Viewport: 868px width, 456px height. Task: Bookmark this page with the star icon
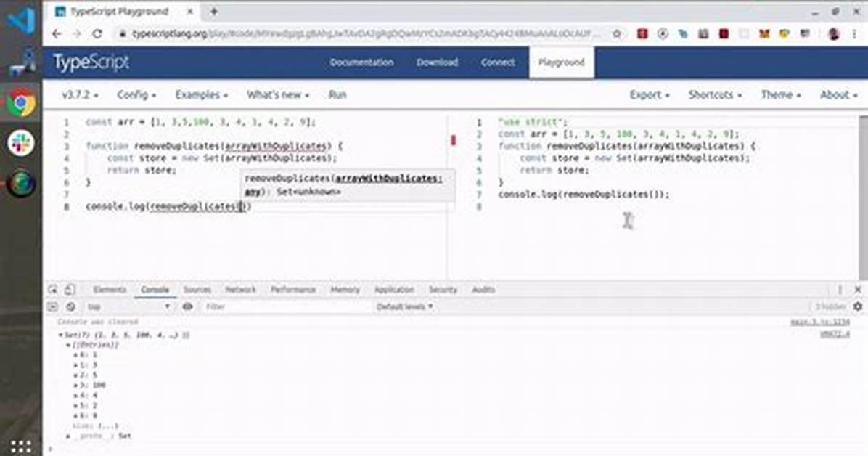(617, 34)
